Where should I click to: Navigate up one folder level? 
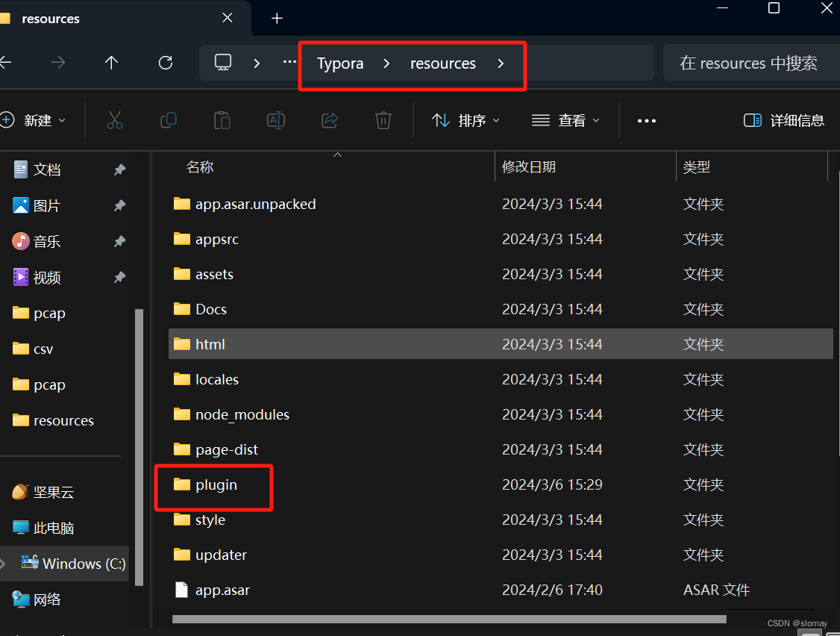111,63
